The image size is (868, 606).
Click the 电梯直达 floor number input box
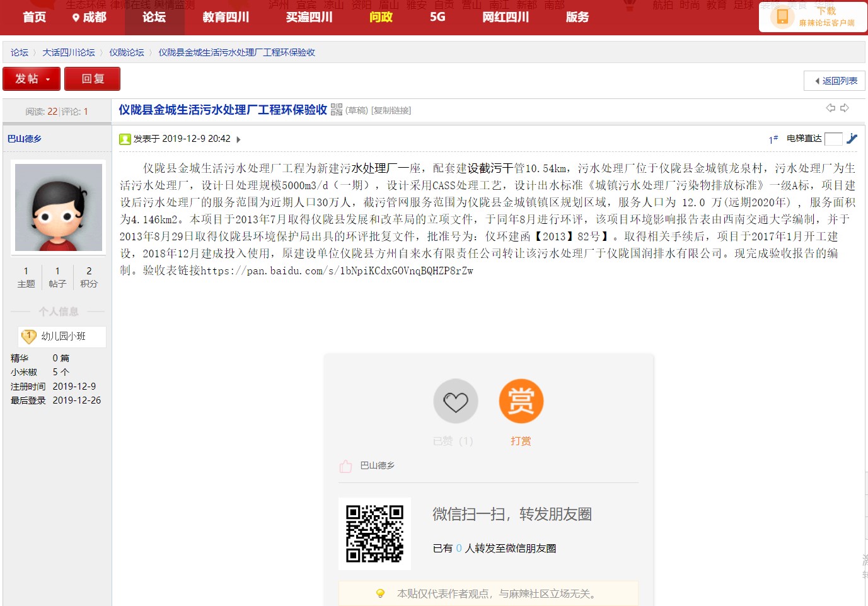(x=833, y=139)
